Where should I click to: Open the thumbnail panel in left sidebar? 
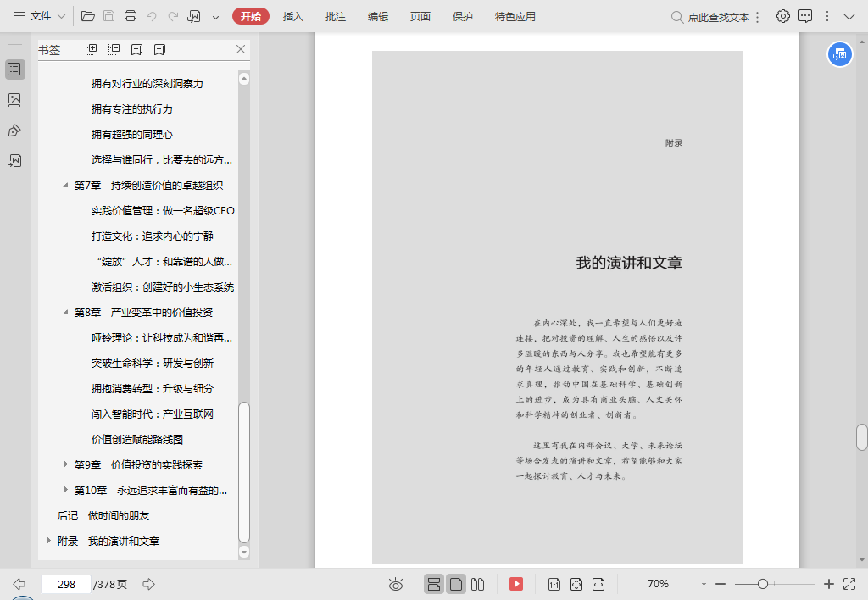click(x=14, y=100)
